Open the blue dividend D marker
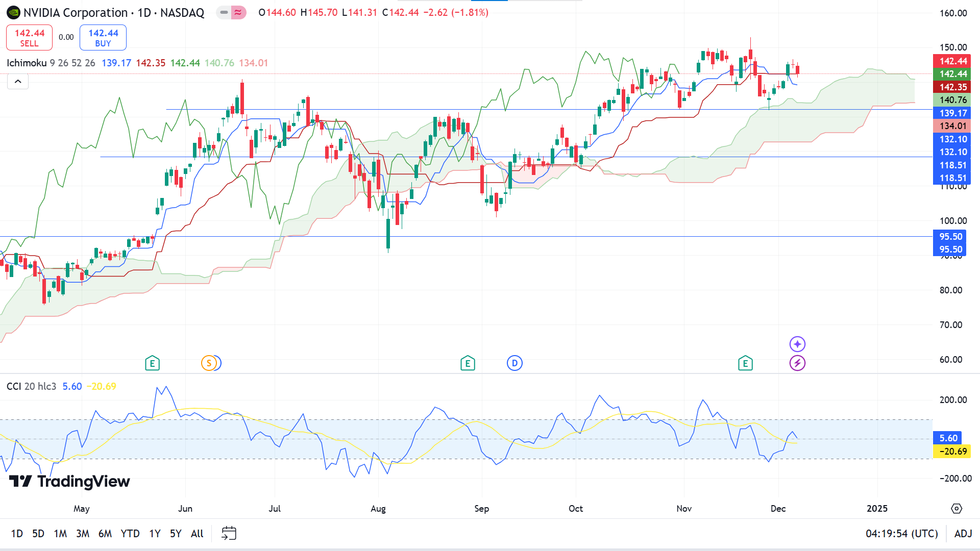 pyautogui.click(x=514, y=363)
